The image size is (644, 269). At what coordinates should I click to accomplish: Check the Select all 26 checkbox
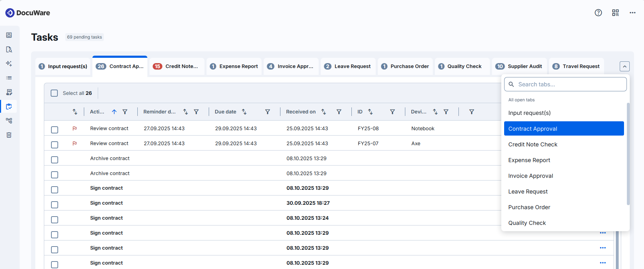click(54, 93)
